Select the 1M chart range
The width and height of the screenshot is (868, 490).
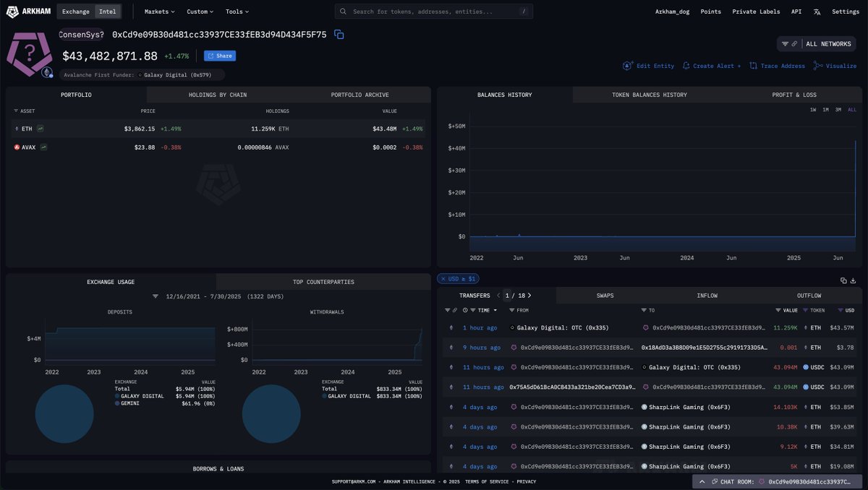825,110
